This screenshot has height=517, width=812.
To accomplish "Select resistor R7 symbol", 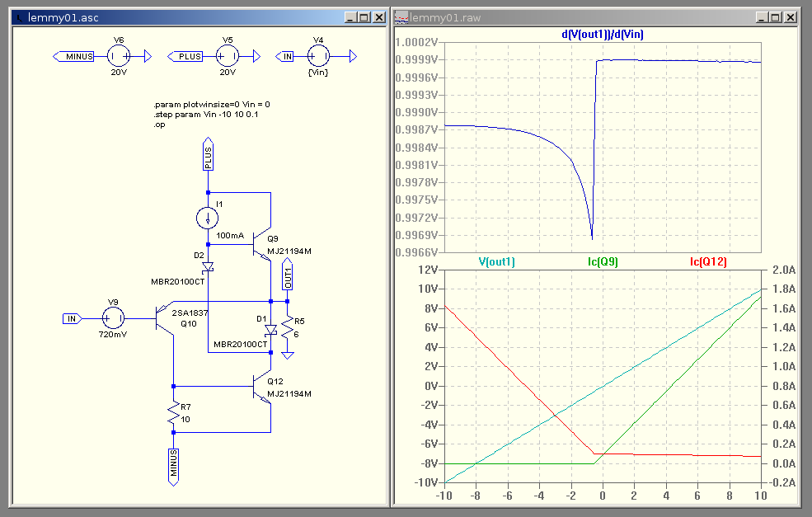I will click(173, 415).
